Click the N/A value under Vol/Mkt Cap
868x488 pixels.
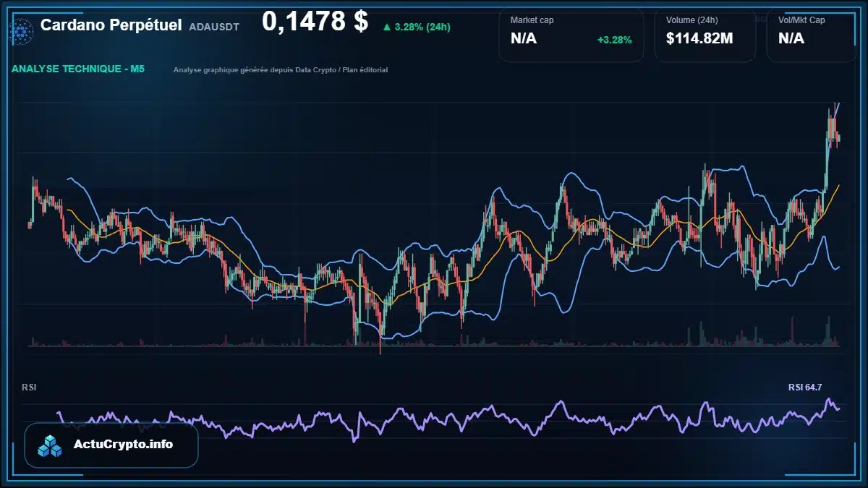point(791,39)
